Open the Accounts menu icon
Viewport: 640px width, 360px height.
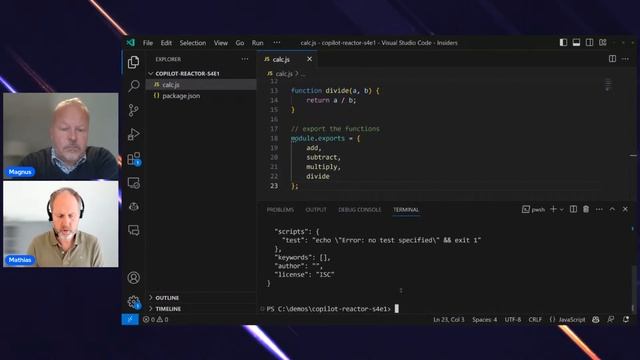(133, 278)
